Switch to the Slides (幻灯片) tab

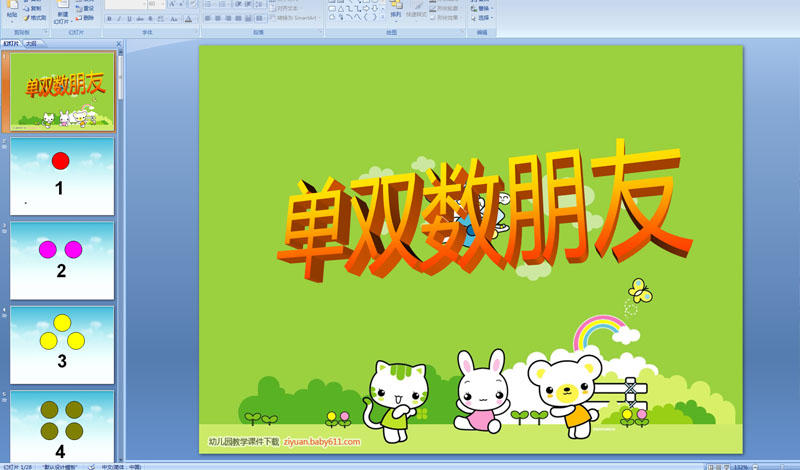12,44
